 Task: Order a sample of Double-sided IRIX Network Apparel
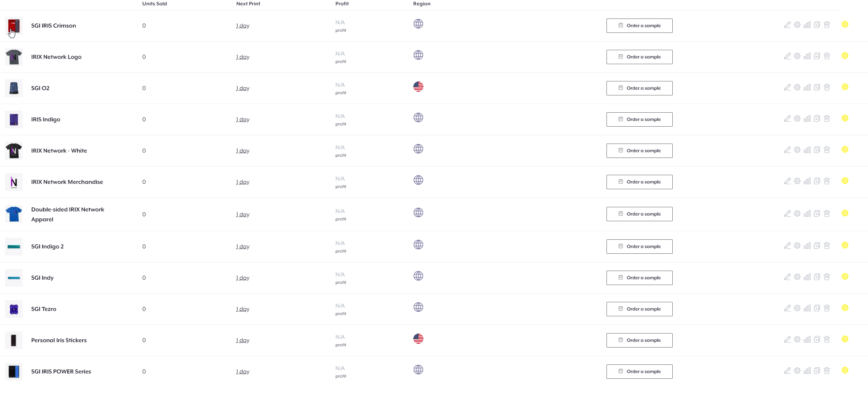tap(639, 214)
